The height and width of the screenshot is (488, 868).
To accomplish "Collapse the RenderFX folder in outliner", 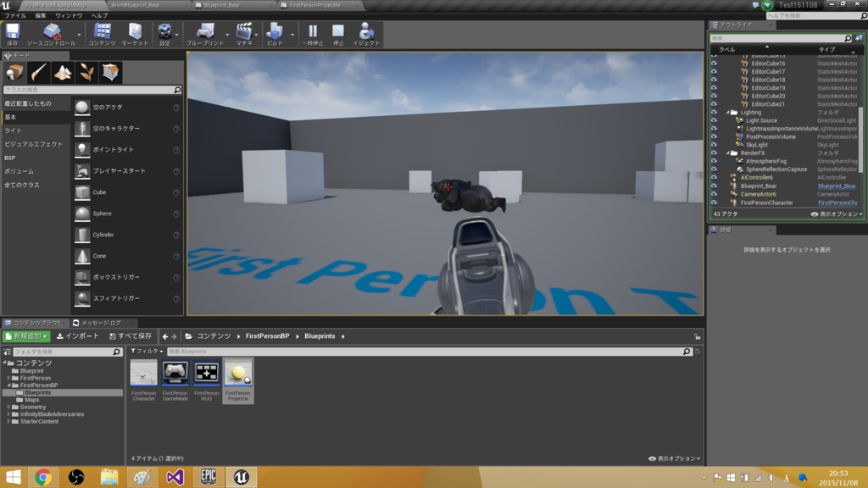I will [728, 152].
